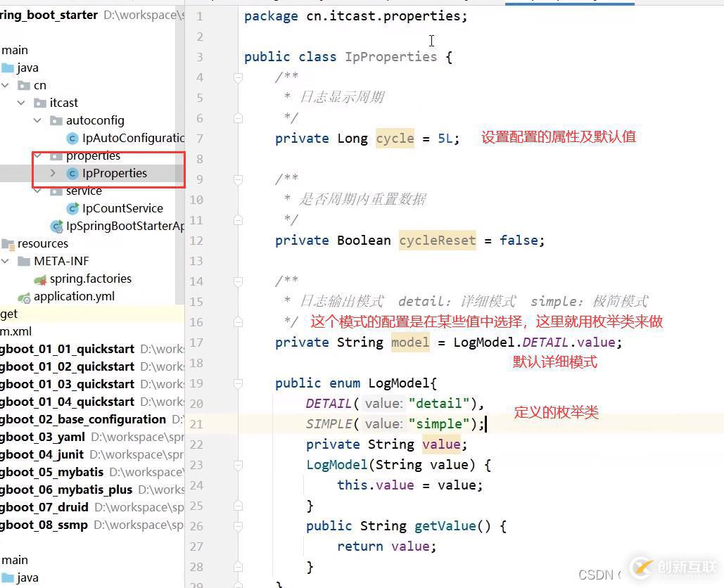Click the java folder icon under main

[x=7, y=68]
